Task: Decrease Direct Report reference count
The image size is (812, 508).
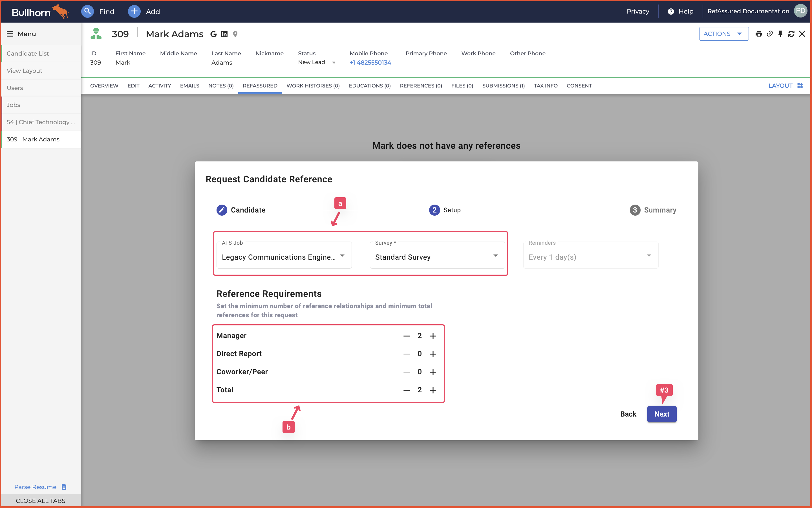Action: click(x=407, y=354)
